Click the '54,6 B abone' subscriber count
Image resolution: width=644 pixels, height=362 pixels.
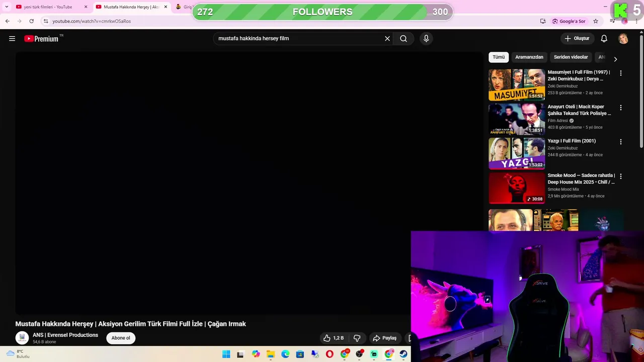pos(44,342)
